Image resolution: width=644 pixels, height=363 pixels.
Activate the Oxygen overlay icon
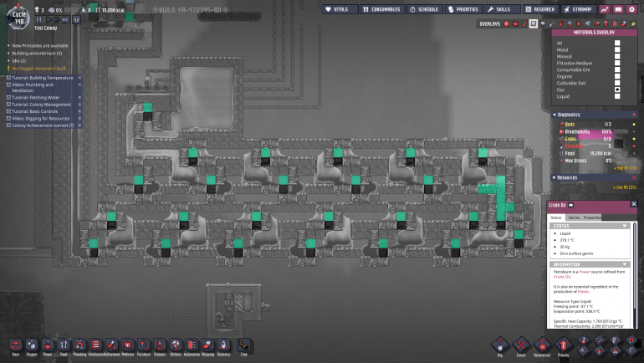point(506,23)
